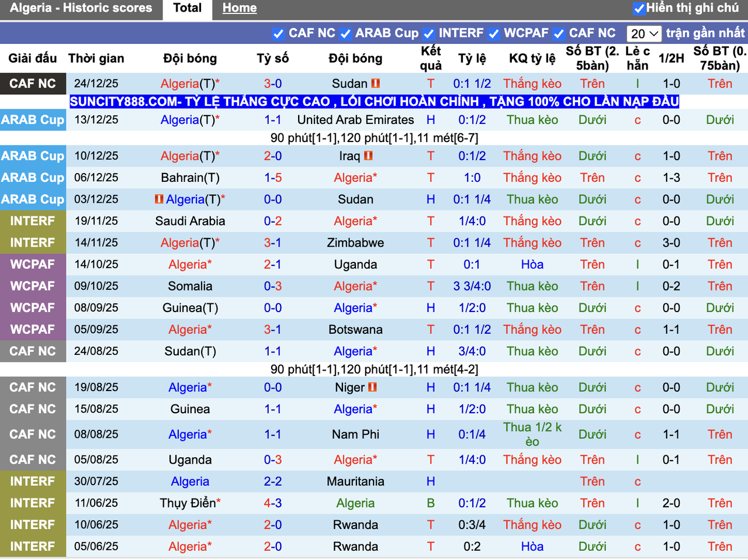Click CAF NC label in 24/12/25 row
748x560 pixels.
tap(33, 84)
